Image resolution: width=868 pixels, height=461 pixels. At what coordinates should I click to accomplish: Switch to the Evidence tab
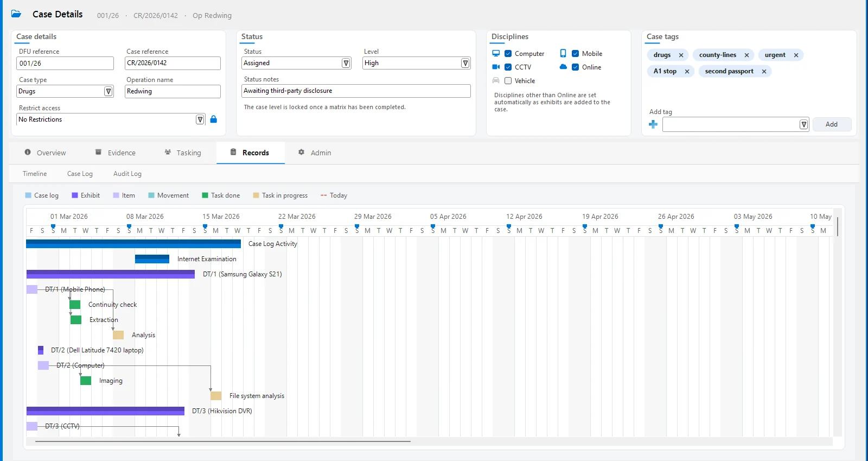pyautogui.click(x=115, y=153)
